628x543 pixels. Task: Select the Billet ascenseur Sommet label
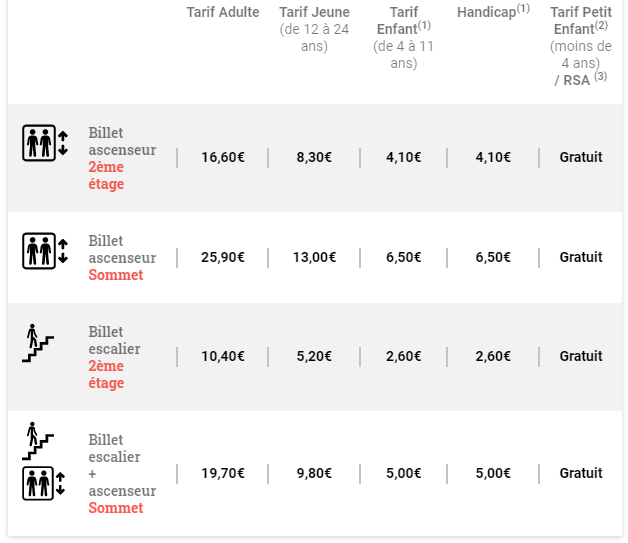[x=122, y=258]
